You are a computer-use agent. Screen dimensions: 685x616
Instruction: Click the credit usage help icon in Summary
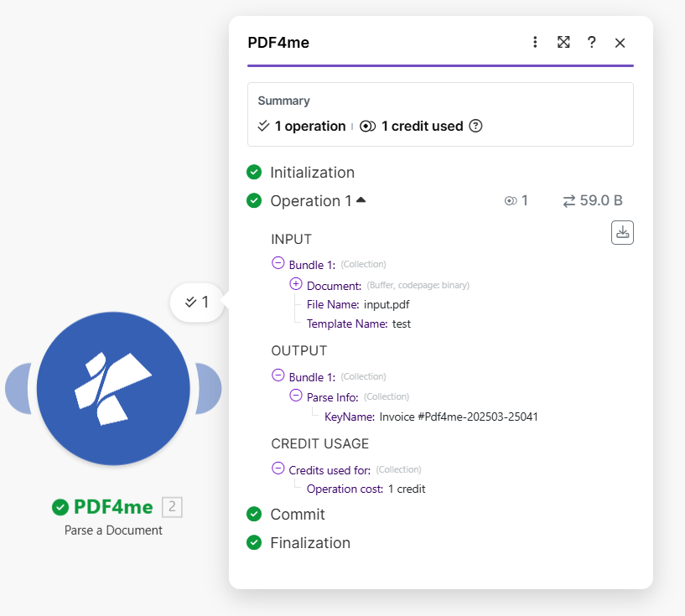coord(475,127)
